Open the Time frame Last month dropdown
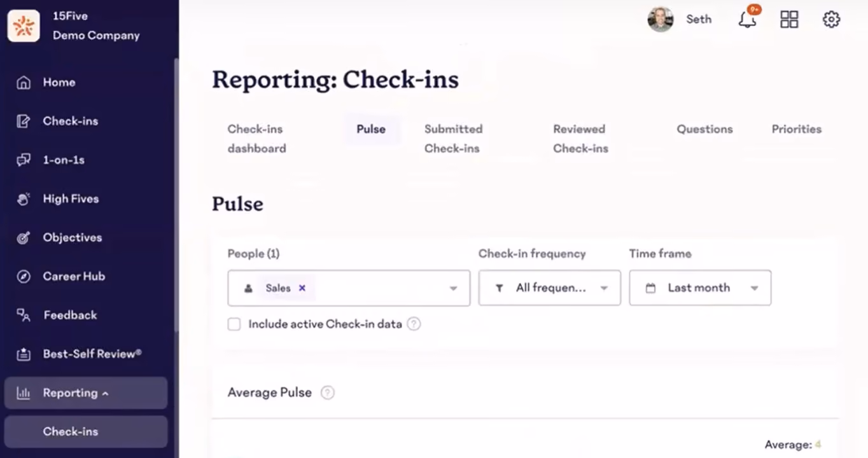Screen dimensions: 868x458 click(x=700, y=288)
